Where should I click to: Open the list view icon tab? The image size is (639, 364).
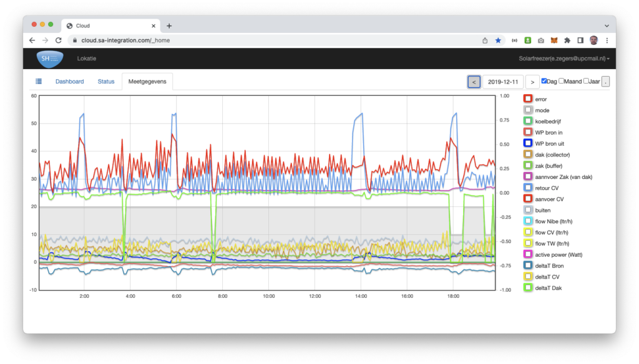pyautogui.click(x=39, y=82)
